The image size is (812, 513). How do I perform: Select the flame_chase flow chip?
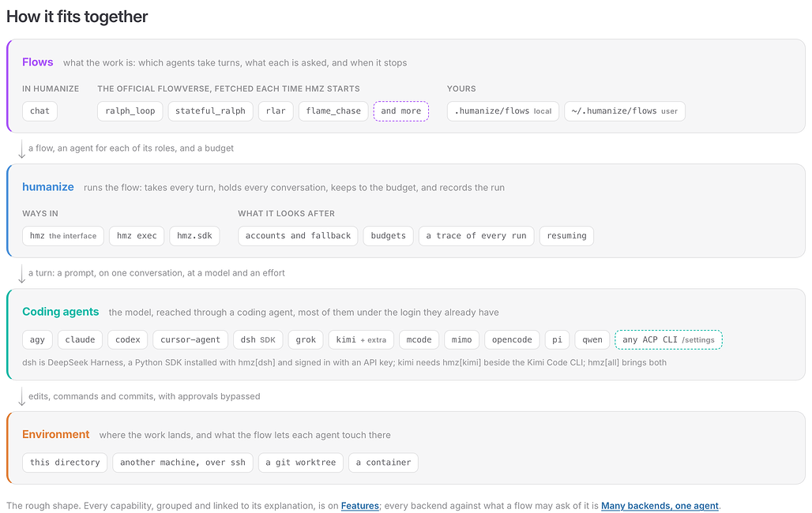333,111
